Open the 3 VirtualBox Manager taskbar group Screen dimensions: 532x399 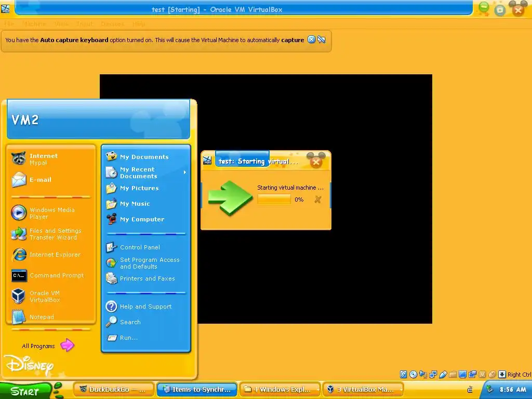(x=363, y=389)
